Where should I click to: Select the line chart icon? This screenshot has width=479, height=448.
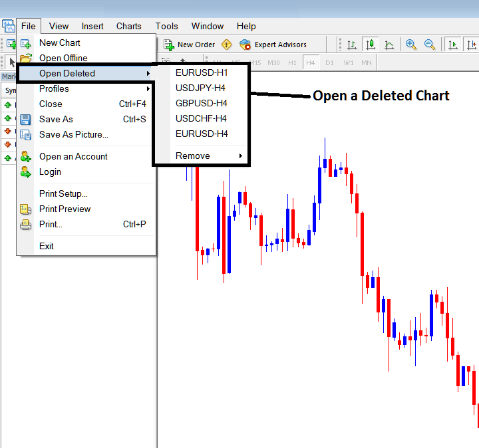click(389, 45)
